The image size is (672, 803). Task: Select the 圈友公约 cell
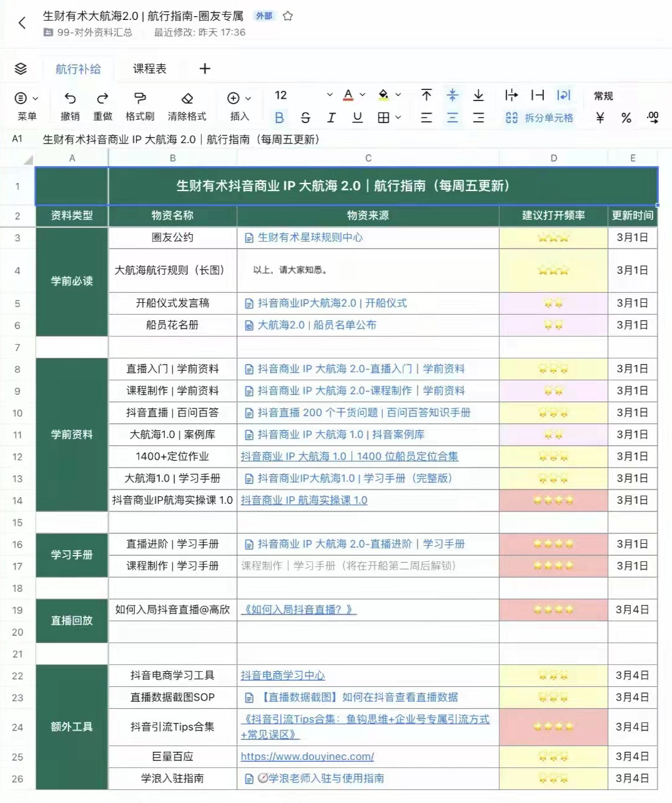[173, 237]
